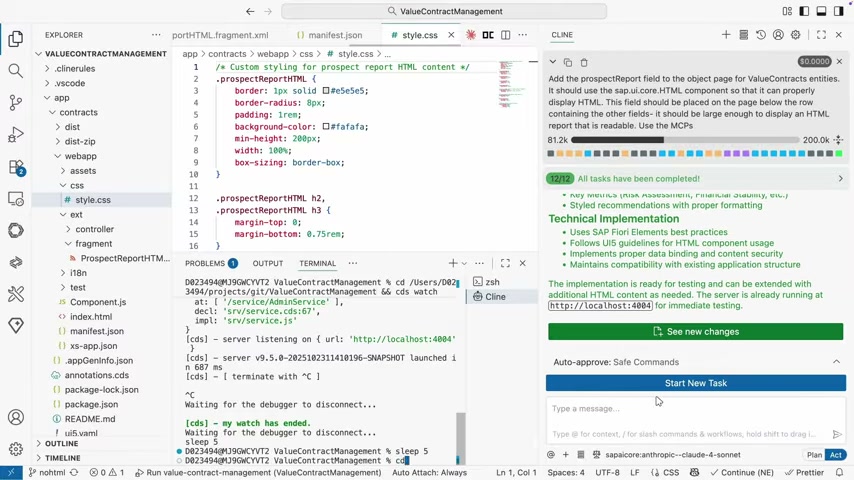The width and height of the screenshot is (854, 480).
Task: Open the side-by-side preview icon in editor toolbar
Action: tap(488, 35)
